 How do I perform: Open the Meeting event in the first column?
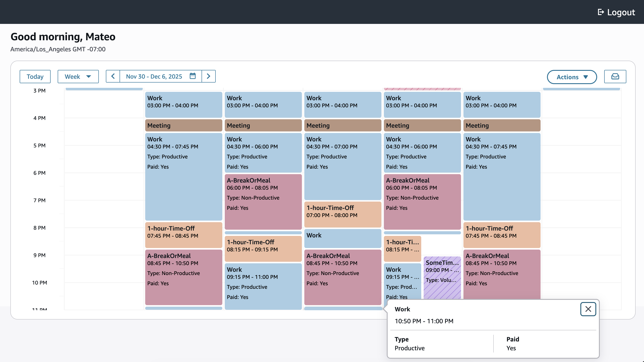[183, 125]
